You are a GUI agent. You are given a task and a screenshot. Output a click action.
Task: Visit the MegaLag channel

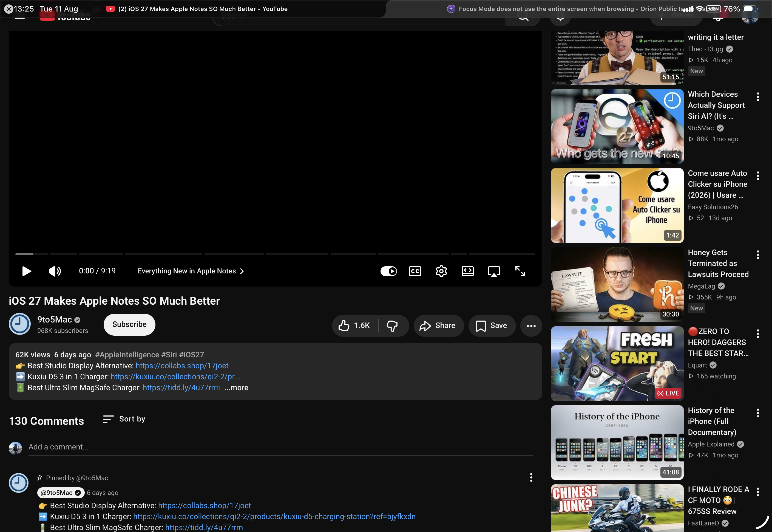[x=701, y=286]
